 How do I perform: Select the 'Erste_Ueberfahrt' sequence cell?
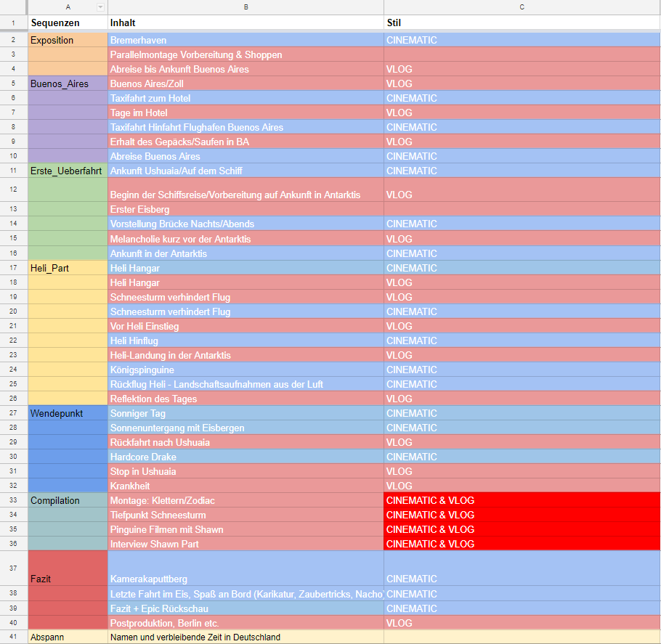click(68, 171)
